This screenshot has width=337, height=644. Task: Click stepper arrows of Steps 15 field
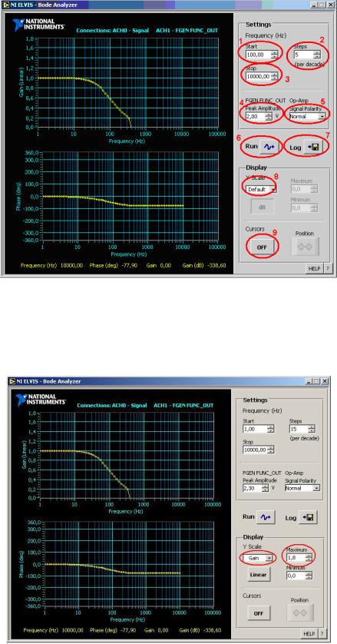[x=312, y=429]
